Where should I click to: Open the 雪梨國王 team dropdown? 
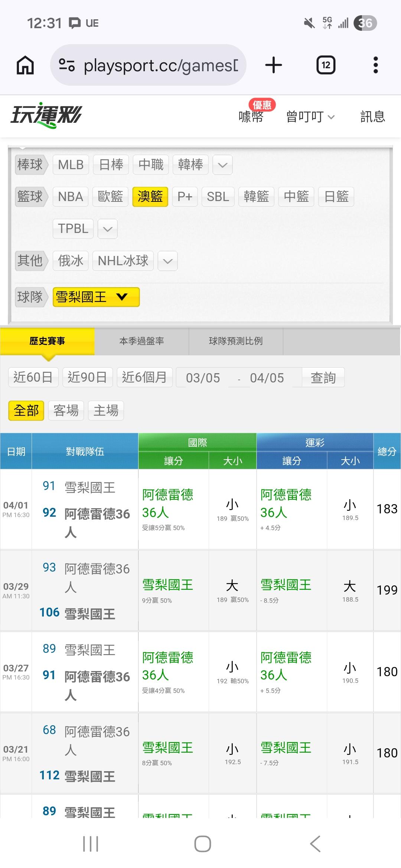click(96, 297)
